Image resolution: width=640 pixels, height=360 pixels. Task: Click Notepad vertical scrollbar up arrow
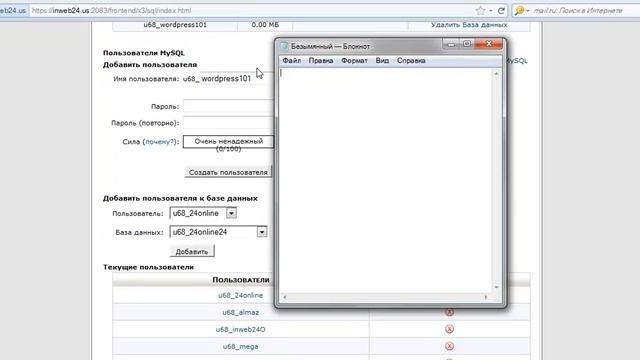point(496,73)
